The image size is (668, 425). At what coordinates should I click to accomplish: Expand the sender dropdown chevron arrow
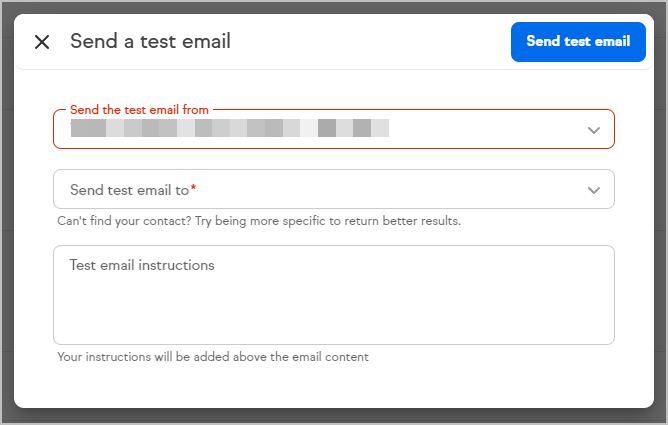tap(594, 130)
